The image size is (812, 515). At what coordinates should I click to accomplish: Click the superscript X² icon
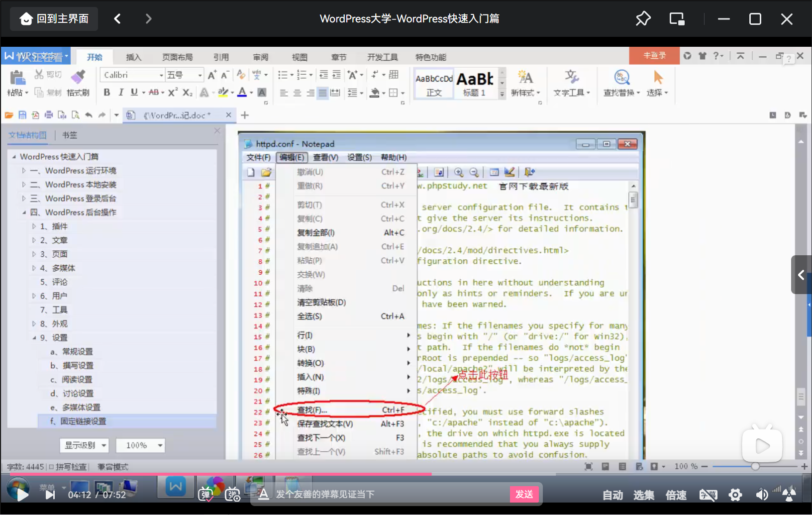173,93
